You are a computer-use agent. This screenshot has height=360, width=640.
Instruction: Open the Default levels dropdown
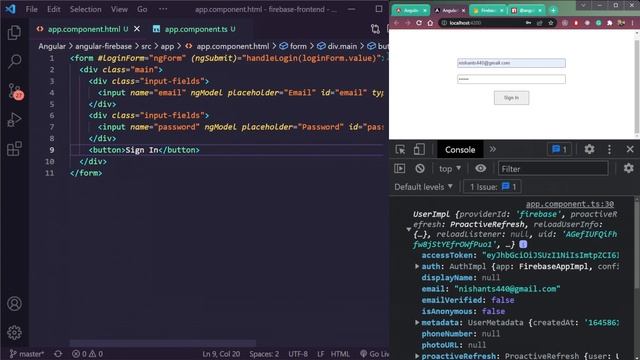(423, 187)
